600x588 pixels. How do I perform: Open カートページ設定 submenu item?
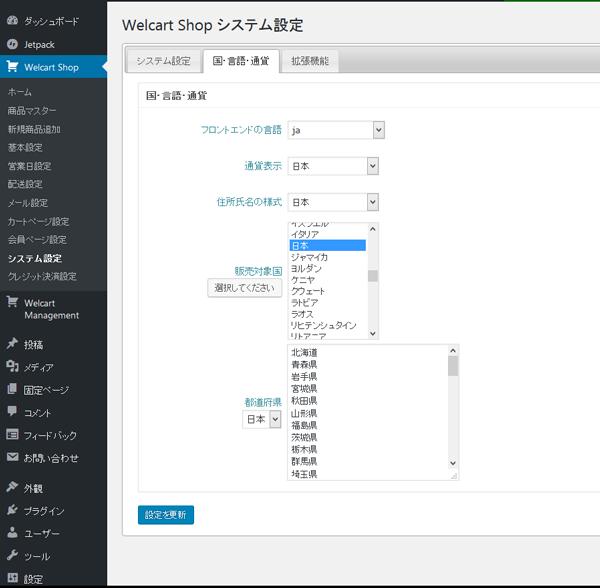tap(39, 222)
